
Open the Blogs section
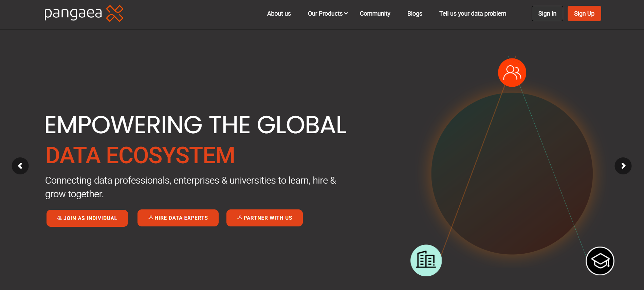tap(415, 14)
